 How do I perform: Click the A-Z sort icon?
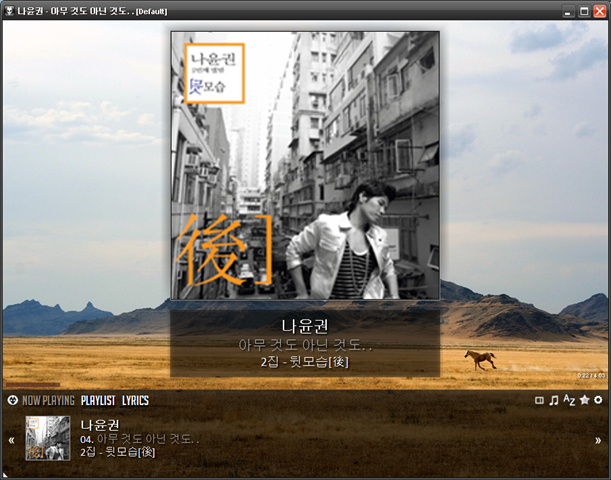pos(569,400)
